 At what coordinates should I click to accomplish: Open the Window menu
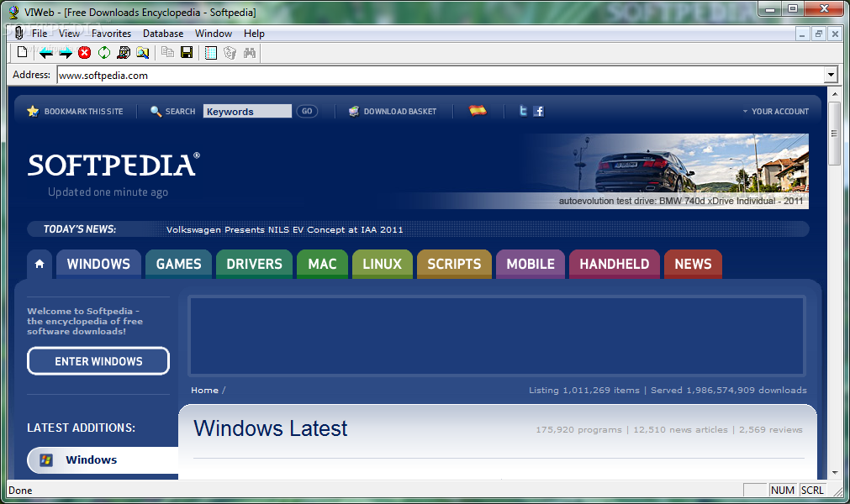tap(214, 34)
